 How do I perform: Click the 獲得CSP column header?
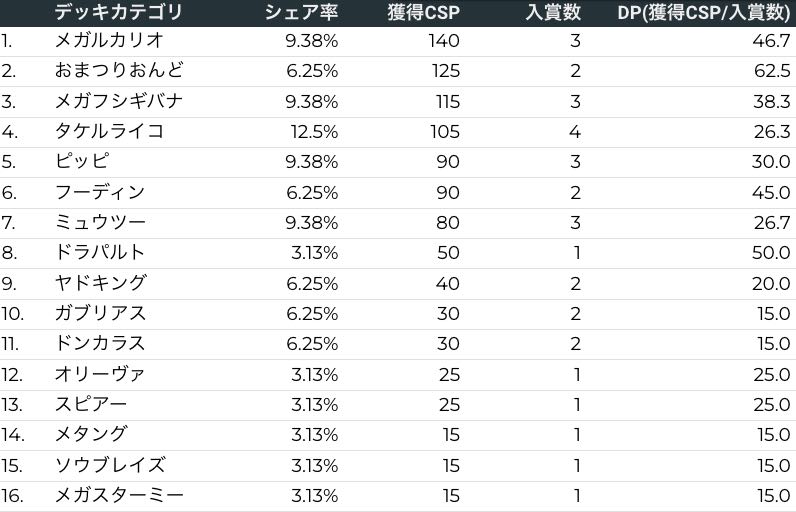pos(423,12)
